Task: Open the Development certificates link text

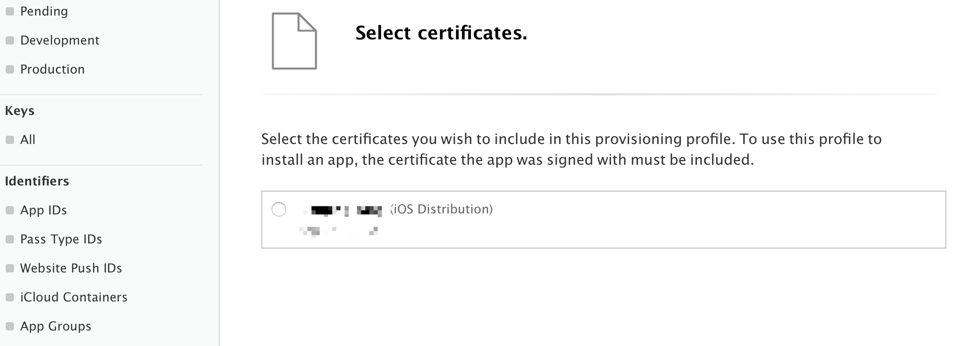Action: pyautogui.click(x=60, y=40)
